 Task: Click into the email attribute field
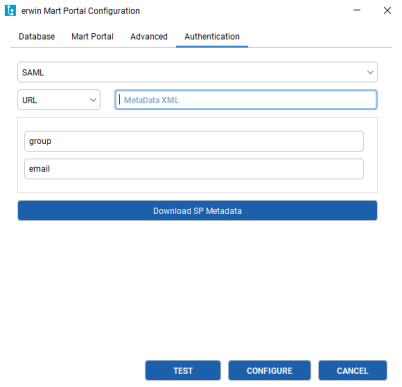tap(194, 169)
